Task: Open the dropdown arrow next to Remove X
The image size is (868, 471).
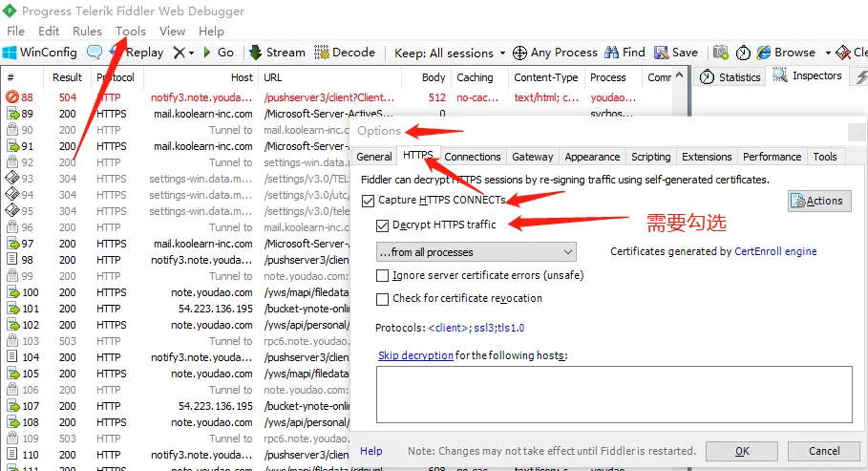Action: click(x=192, y=54)
